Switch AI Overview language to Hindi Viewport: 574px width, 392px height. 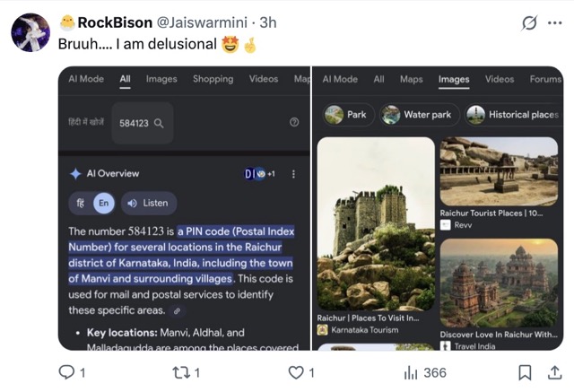(x=80, y=203)
